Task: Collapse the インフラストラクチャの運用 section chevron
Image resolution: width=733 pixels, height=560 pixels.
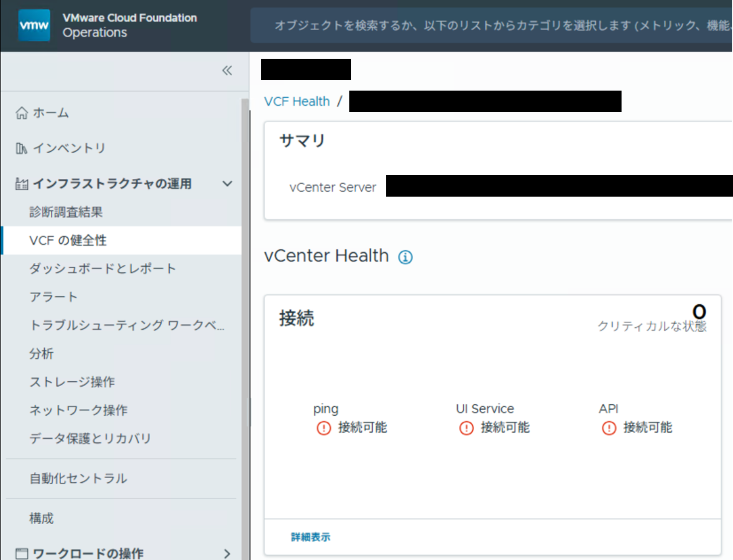Action: (227, 184)
